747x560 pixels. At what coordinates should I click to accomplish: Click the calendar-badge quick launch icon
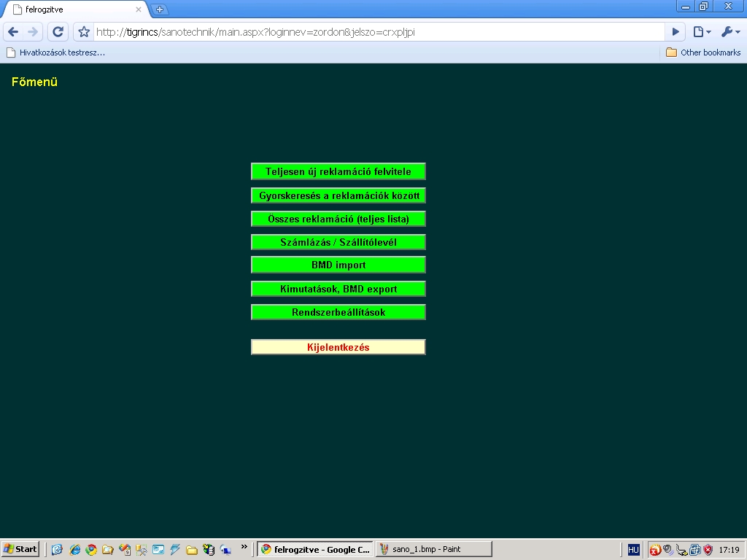pos(125,550)
